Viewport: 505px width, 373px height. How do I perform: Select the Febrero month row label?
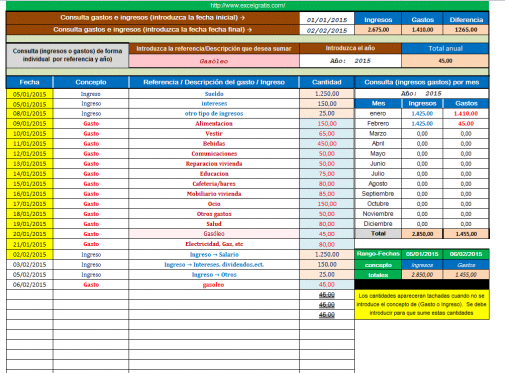coord(378,124)
